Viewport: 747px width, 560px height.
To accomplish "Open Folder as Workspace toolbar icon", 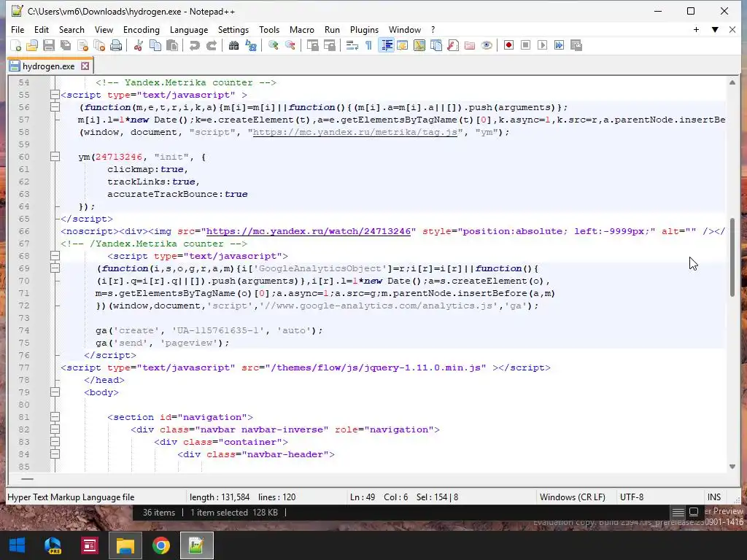I will point(470,45).
